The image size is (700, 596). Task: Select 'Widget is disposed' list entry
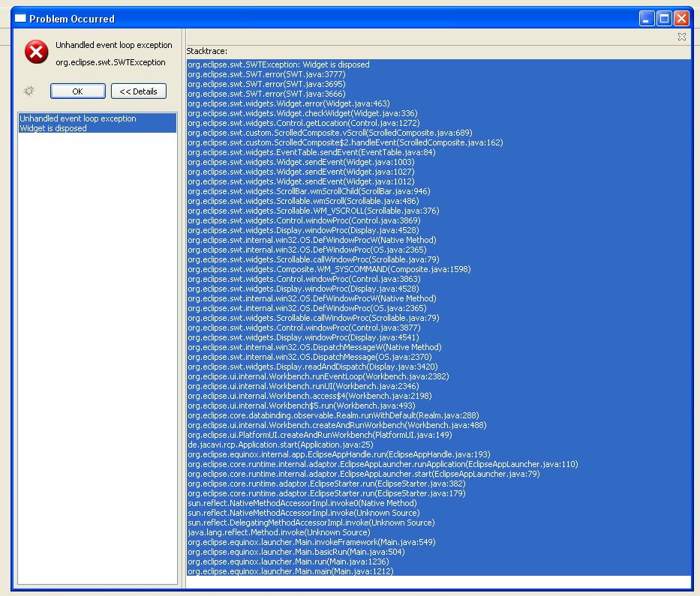53,128
